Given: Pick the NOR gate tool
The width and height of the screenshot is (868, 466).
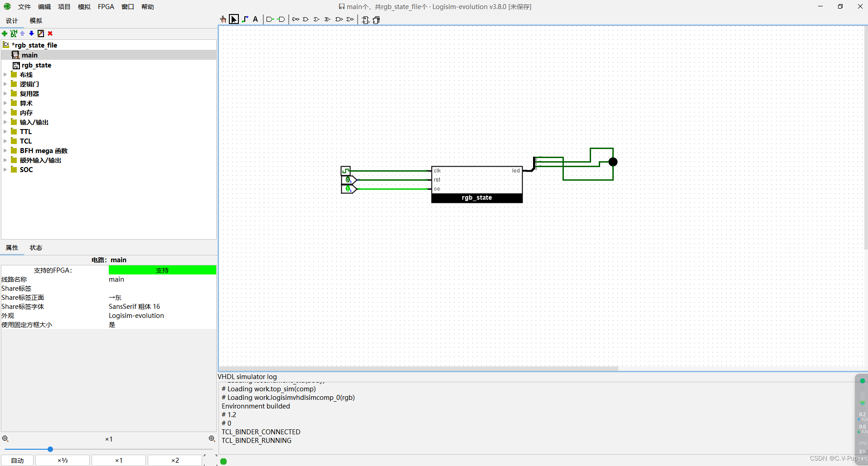Looking at the screenshot, I should click(x=350, y=19).
